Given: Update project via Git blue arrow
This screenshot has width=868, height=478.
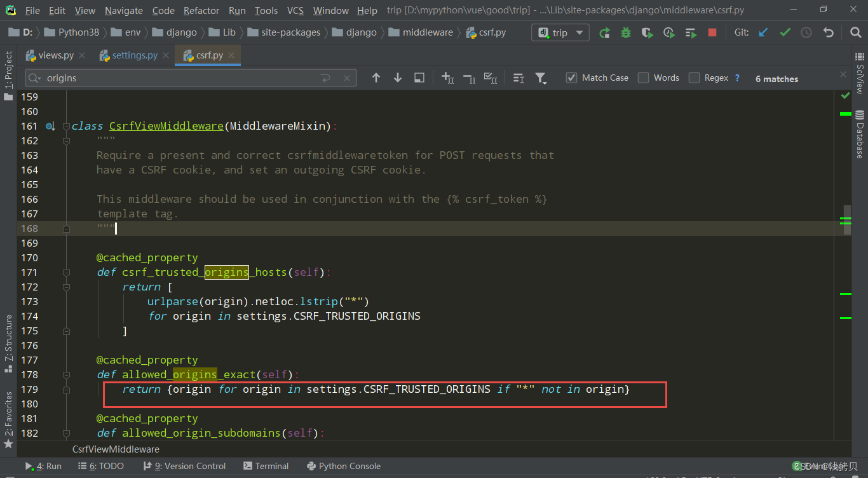Looking at the screenshot, I should [764, 32].
